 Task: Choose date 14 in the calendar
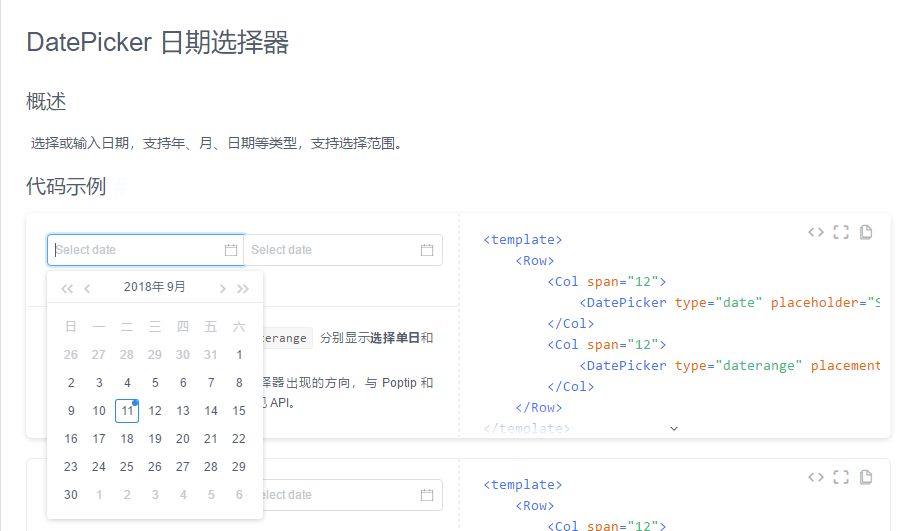(x=211, y=411)
